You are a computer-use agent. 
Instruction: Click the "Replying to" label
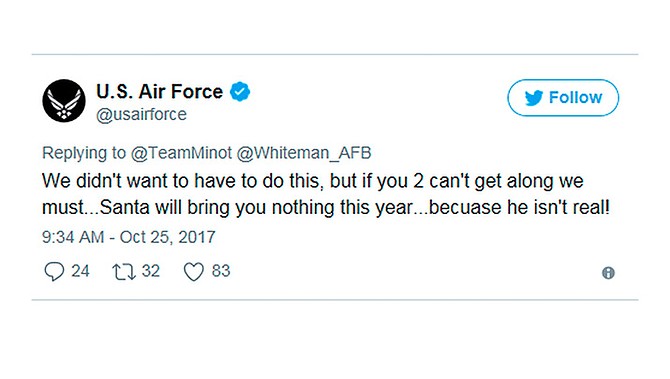84,153
